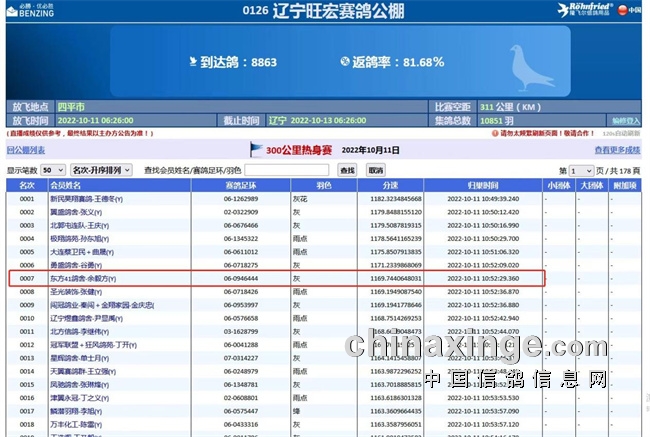Open the 回公棚列表 loft list link
This screenshot has height=437, width=650.
(27, 150)
